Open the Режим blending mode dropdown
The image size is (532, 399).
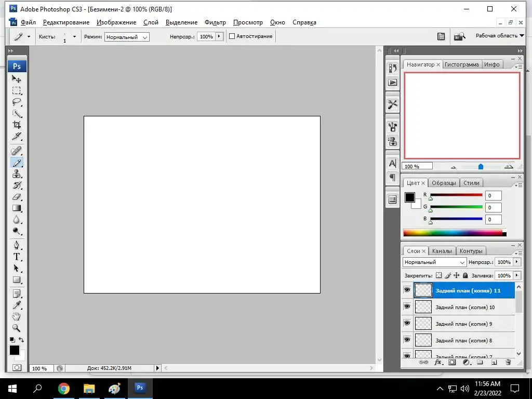127,37
